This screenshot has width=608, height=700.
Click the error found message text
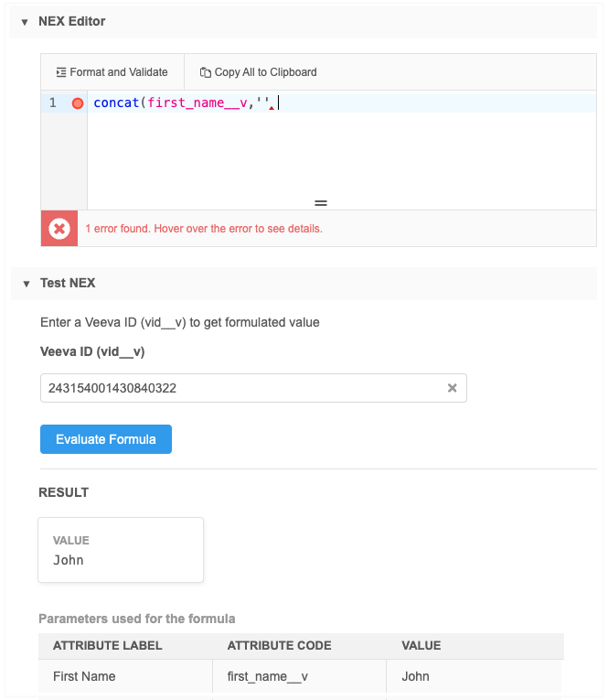pyautogui.click(x=203, y=229)
